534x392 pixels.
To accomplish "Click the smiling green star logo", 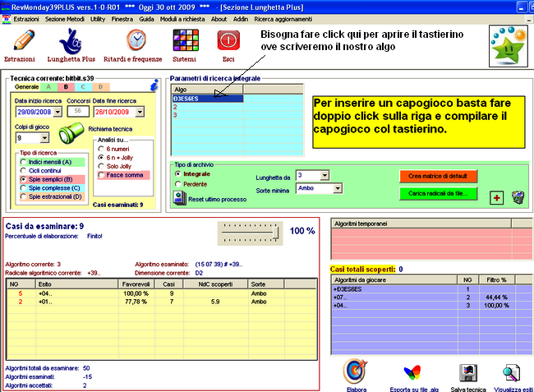I will (509, 46).
